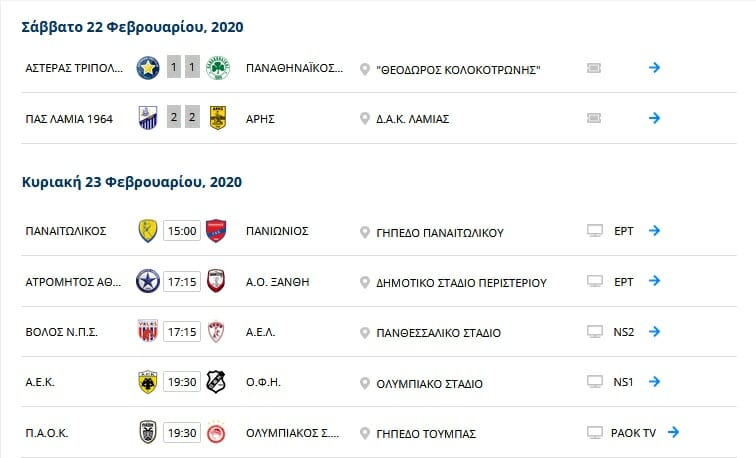Image resolution: width=756 pixels, height=458 pixels.
Task: Click the Aris yellow shield crest
Action: point(218,118)
